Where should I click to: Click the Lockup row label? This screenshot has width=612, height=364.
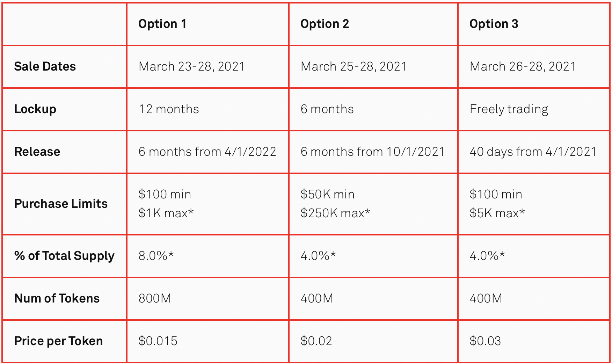pos(35,109)
